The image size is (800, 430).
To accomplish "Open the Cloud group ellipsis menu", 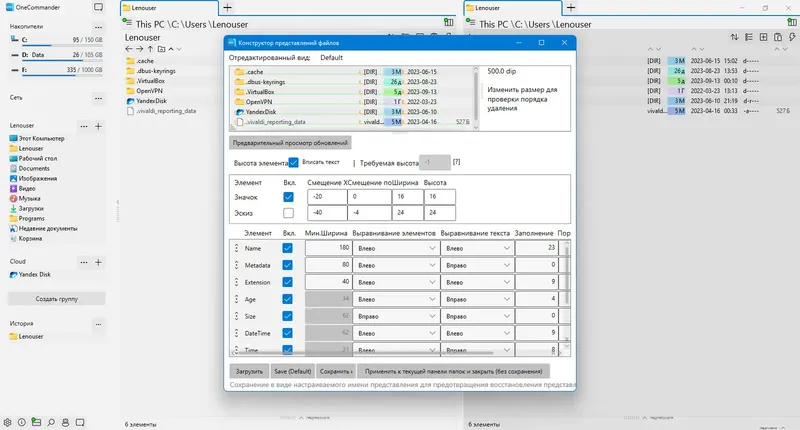I will [x=84, y=262].
